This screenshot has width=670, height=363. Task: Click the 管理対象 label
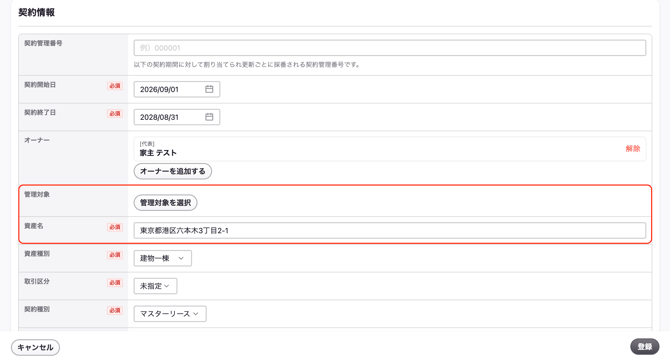(x=37, y=194)
